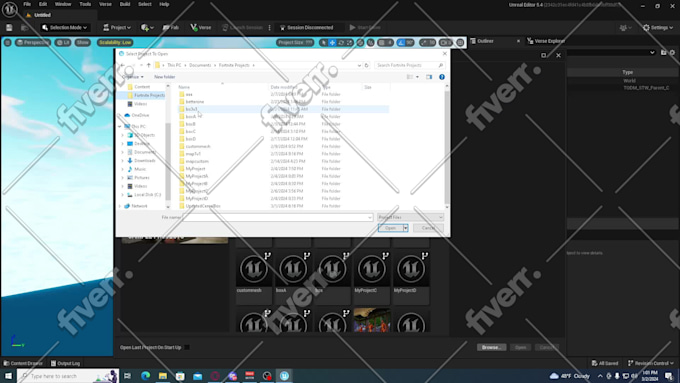Open viewport options hamburger menu
Image resolution: width=680 pixels, height=383 pixels.
click(x=7, y=43)
